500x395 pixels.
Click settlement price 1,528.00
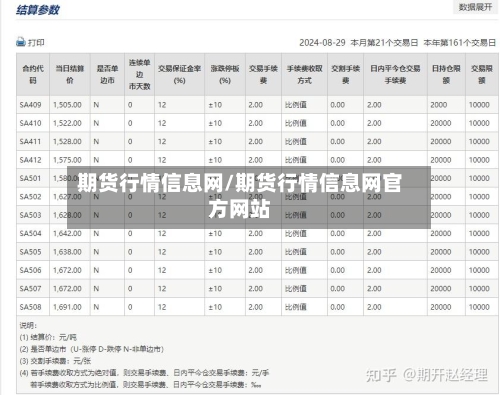(x=67, y=142)
